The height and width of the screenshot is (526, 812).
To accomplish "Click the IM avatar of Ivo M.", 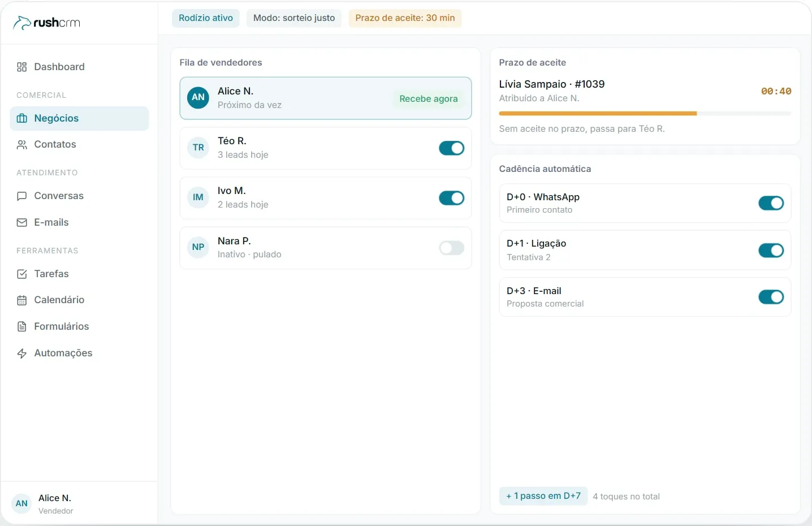I will point(198,197).
